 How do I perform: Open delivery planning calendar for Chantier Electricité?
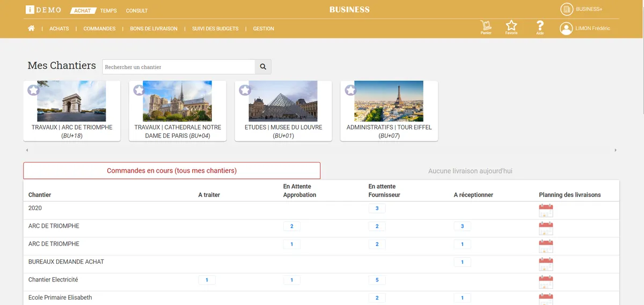(546, 282)
